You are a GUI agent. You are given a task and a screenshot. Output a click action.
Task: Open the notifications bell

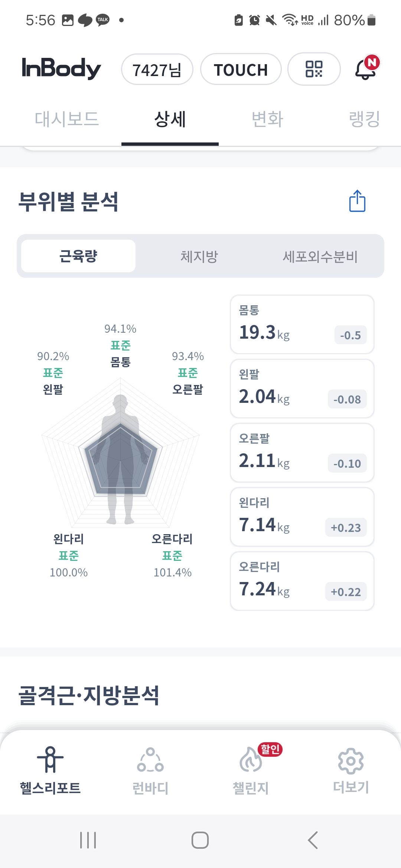(x=366, y=69)
